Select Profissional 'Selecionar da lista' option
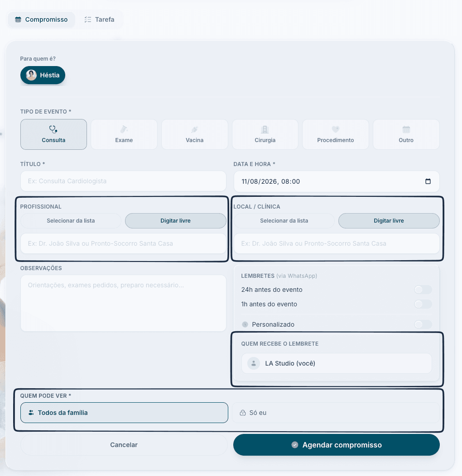This screenshot has height=476, width=462. pyautogui.click(x=71, y=221)
